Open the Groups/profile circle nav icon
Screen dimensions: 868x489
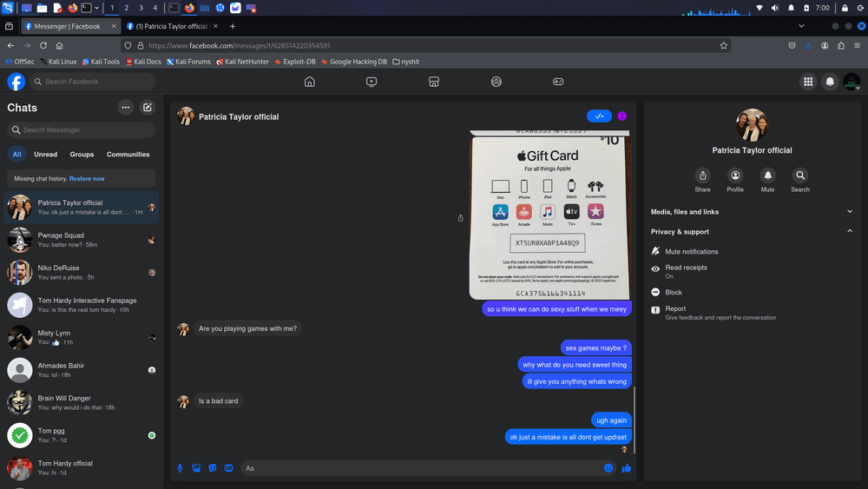coord(496,82)
